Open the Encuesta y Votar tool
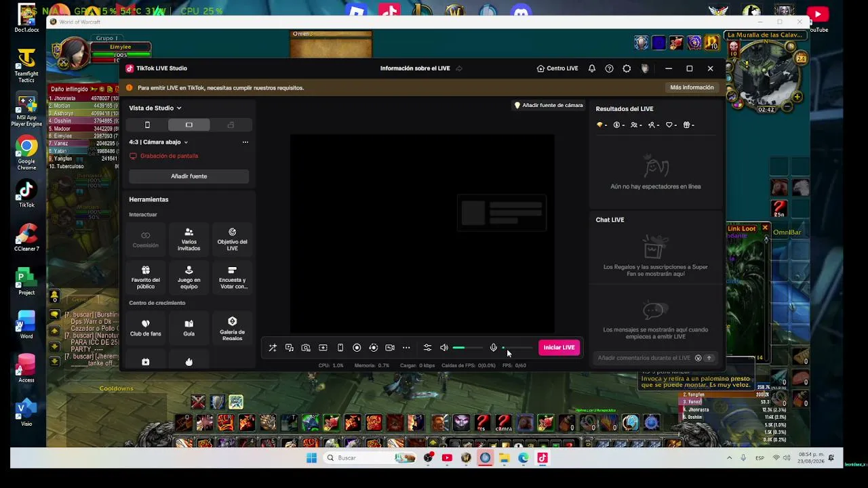868x488 pixels. pyautogui.click(x=232, y=278)
